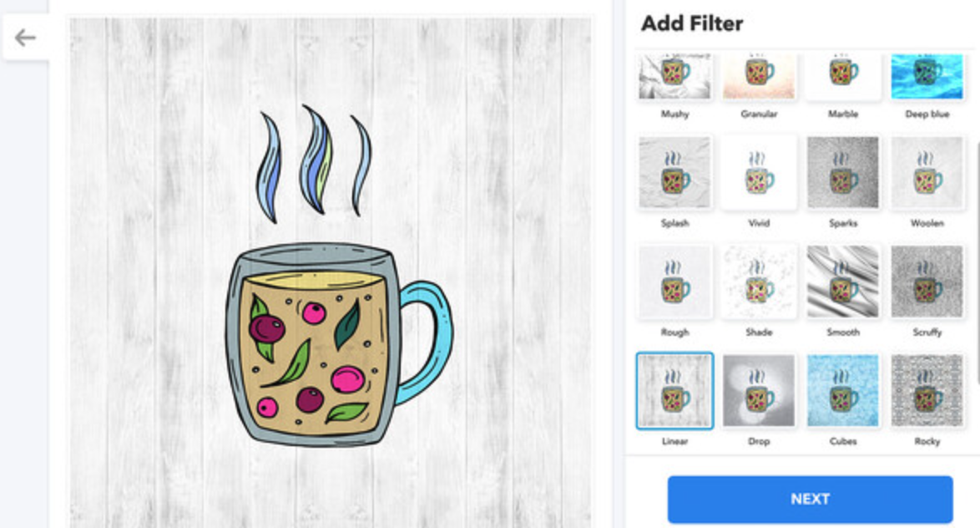The height and width of the screenshot is (528, 980).
Task: Choose the Marble filter
Action: click(842, 76)
